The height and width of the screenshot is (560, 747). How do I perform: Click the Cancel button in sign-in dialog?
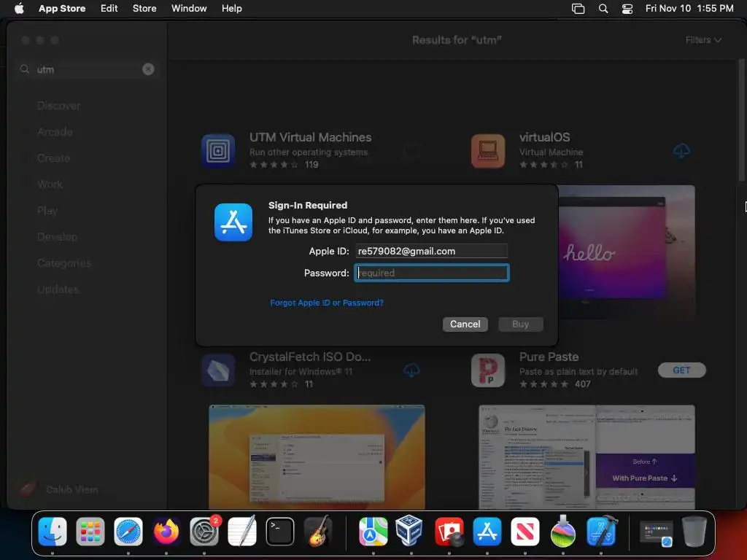coord(465,324)
